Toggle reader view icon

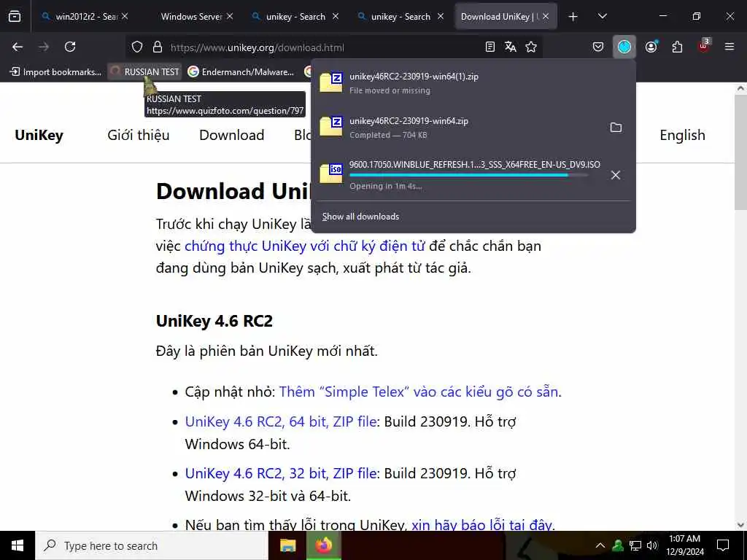489,47
